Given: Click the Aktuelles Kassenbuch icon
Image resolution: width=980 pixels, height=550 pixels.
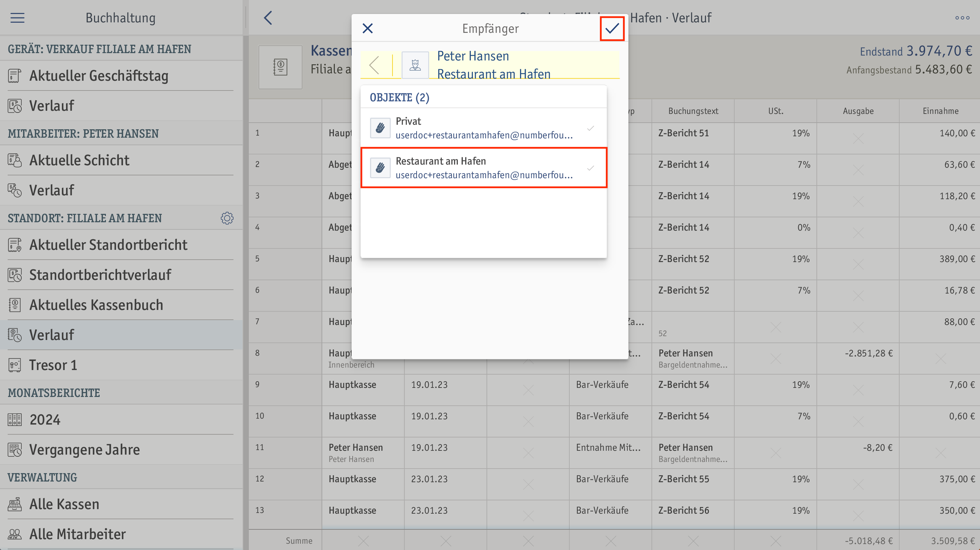Looking at the screenshot, I should (x=14, y=305).
